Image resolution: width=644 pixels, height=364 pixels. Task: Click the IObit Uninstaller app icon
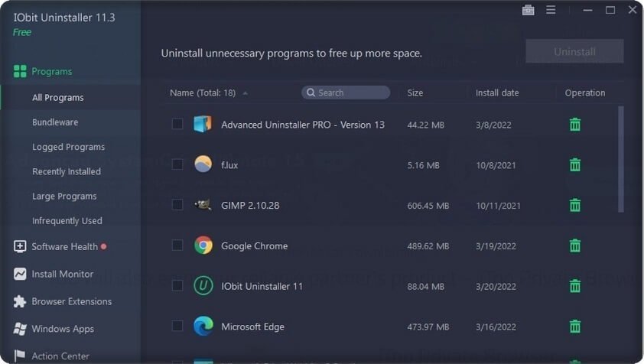(203, 285)
